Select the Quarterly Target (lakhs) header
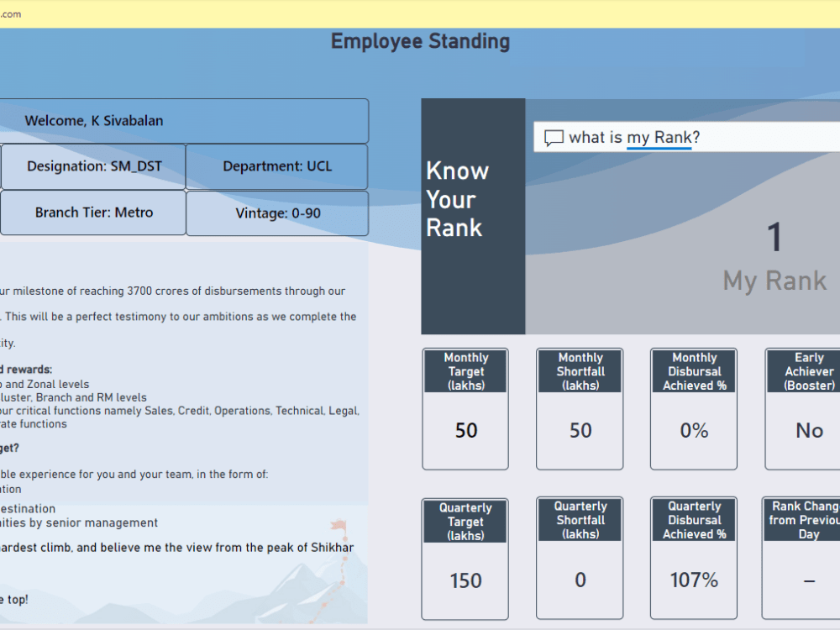Viewport: 840px width, 630px height. point(465,522)
